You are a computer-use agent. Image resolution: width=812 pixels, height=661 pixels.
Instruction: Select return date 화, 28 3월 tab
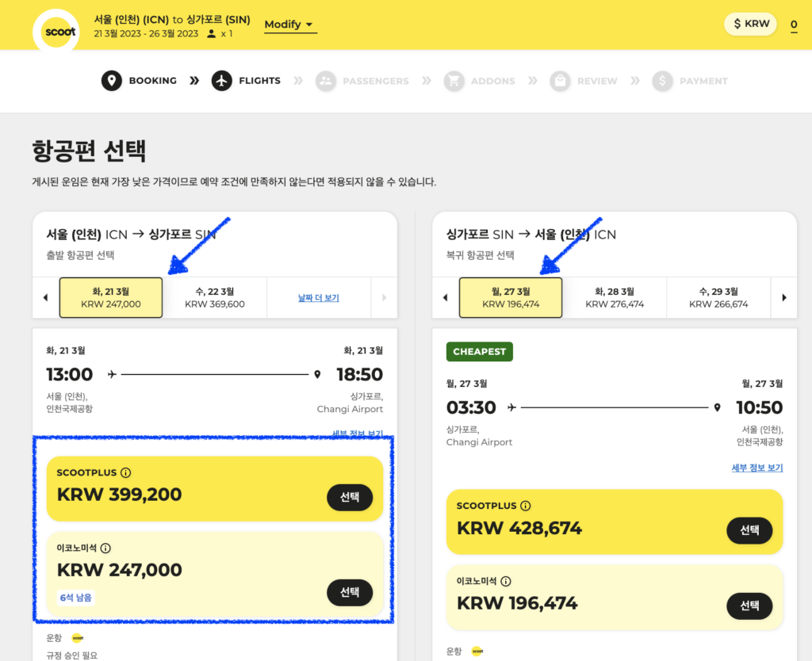click(615, 298)
